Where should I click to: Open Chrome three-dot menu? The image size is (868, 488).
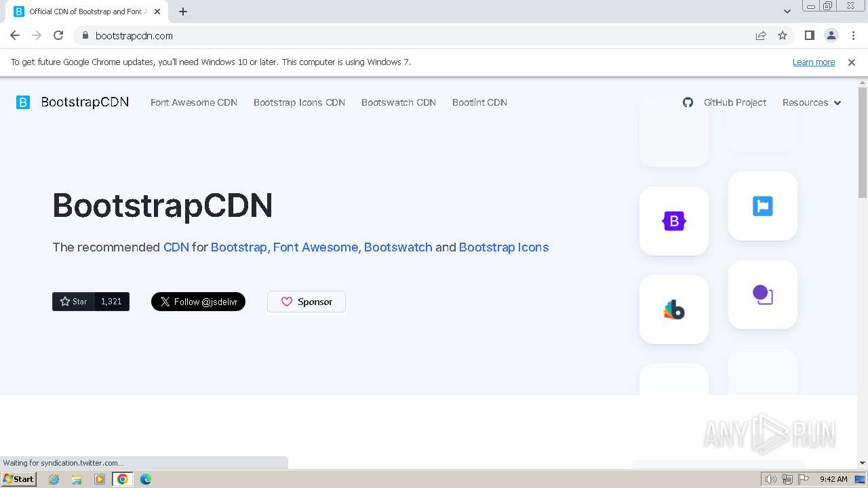(854, 35)
